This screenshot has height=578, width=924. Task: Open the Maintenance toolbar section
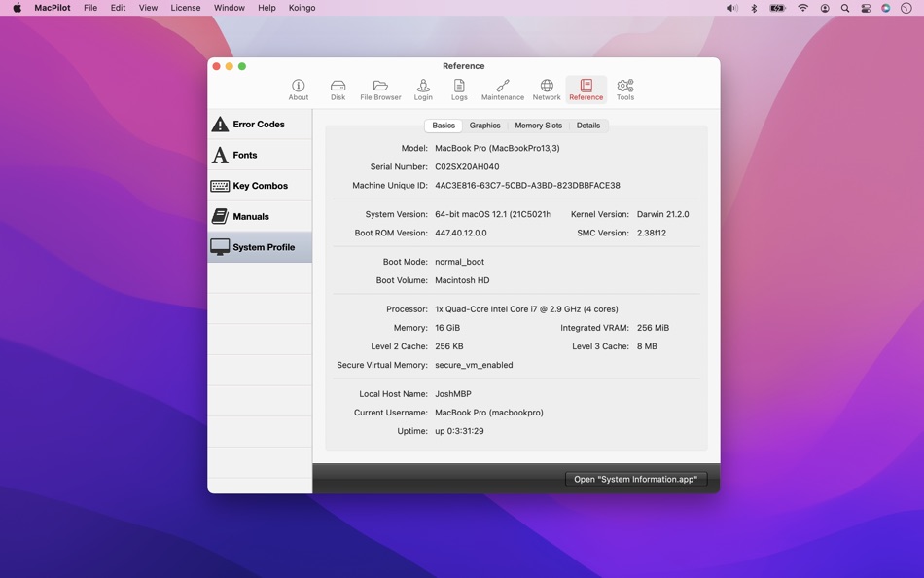[503, 90]
